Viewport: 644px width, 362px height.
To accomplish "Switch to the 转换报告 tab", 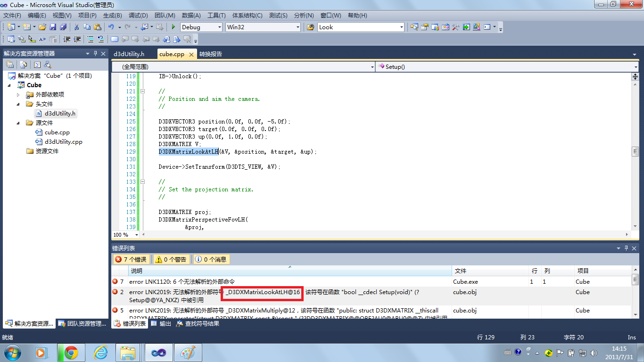I will click(x=211, y=54).
